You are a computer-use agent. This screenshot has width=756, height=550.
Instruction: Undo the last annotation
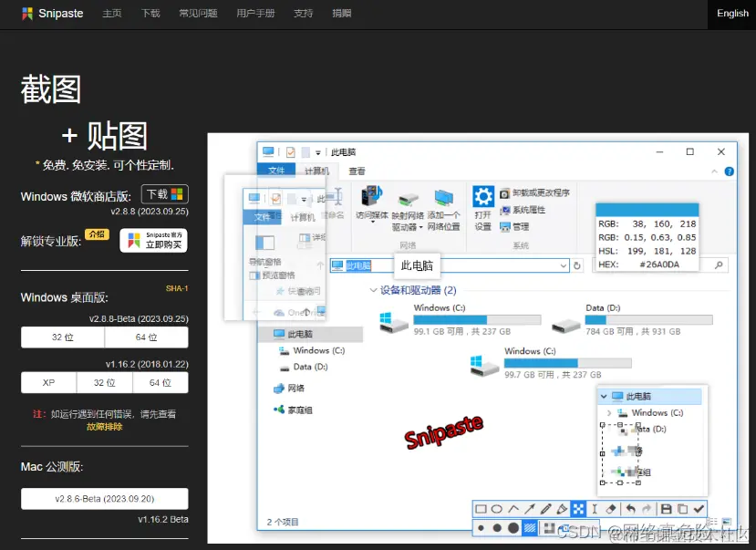coord(630,509)
